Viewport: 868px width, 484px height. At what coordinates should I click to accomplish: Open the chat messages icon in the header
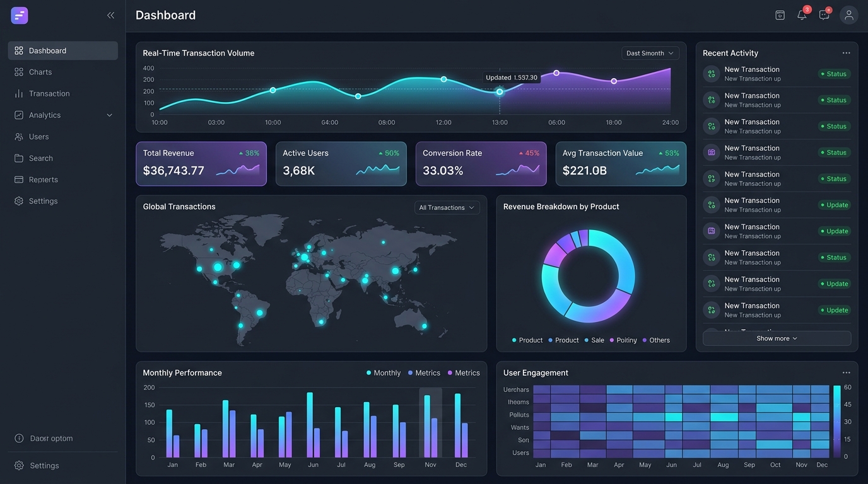(824, 15)
